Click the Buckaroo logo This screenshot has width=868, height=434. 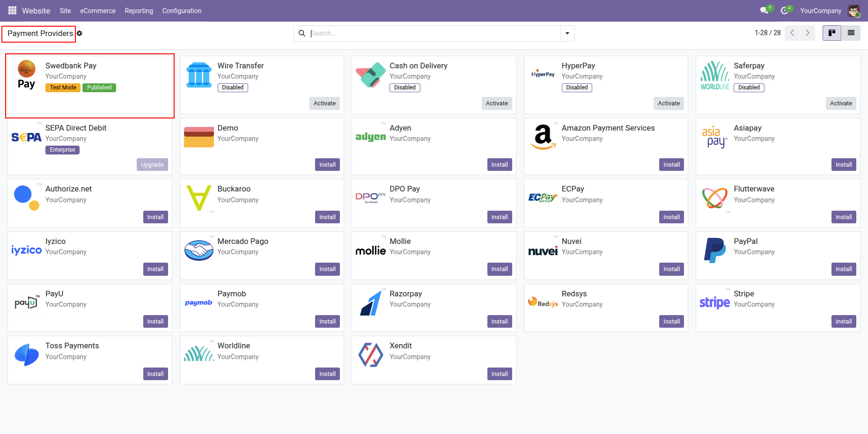[199, 198]
